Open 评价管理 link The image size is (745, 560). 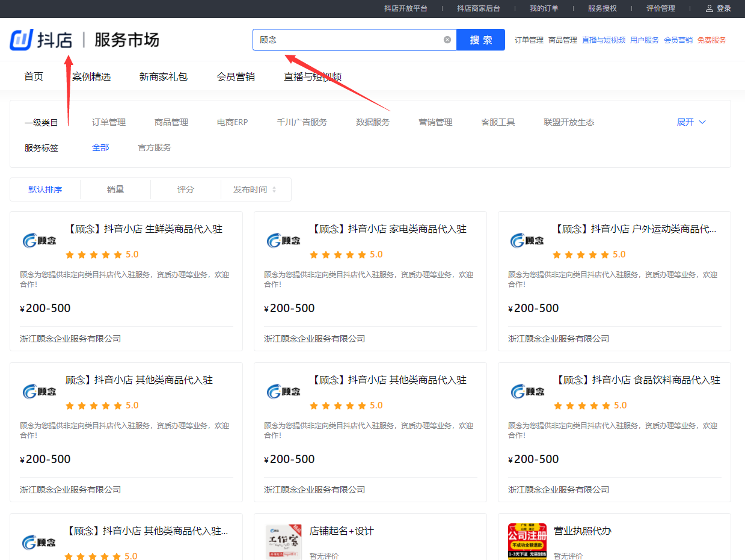click(x=661, y=8)
